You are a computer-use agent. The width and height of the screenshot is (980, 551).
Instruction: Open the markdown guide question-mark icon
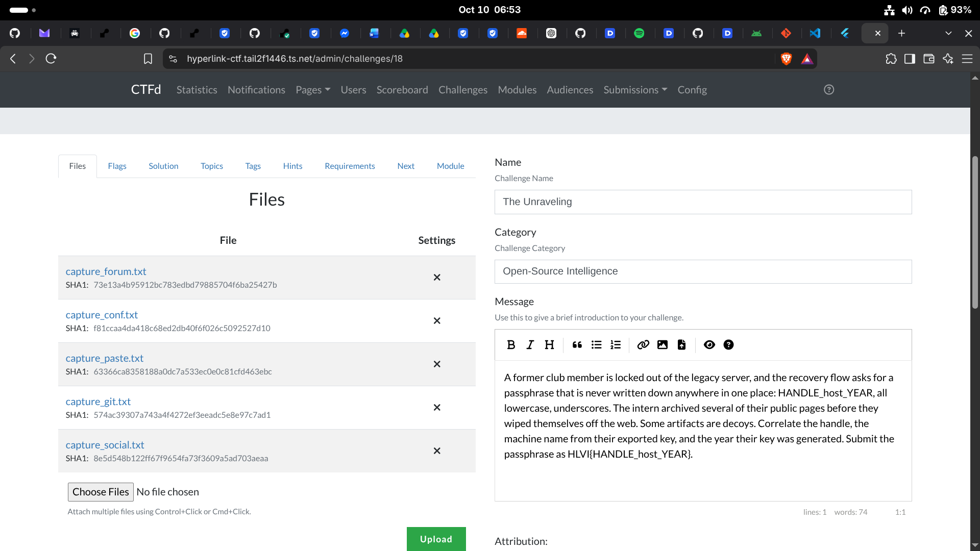(x=729, y=345)
